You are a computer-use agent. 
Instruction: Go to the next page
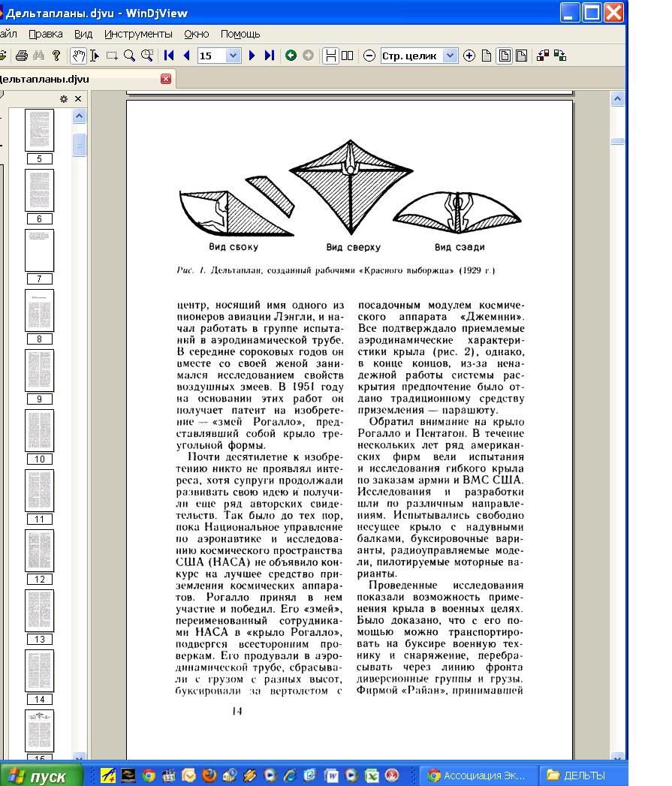252,56
